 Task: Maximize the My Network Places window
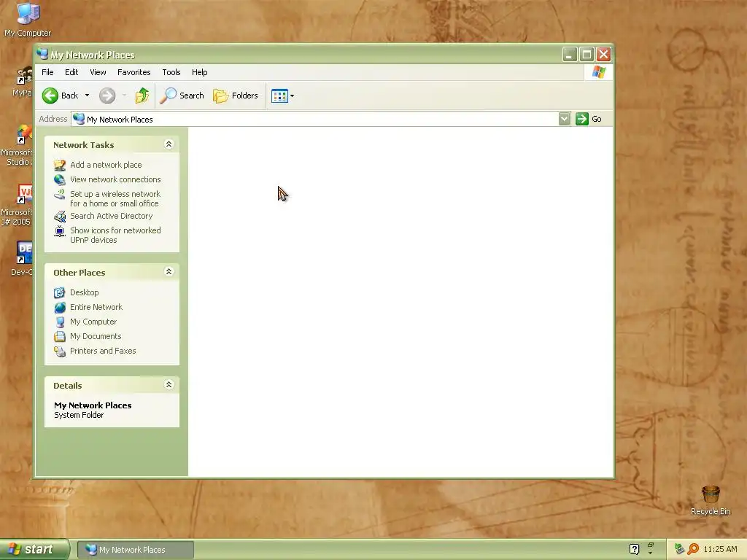pyautogui.click(x=587, y=54)
